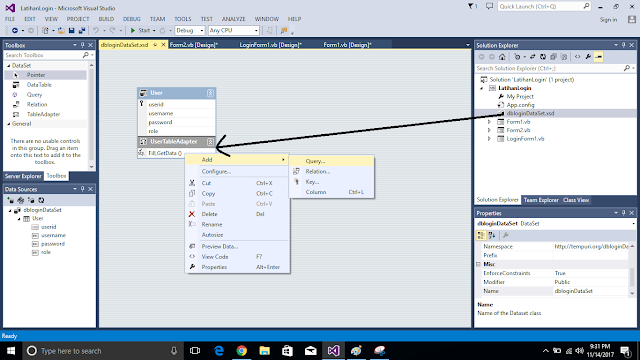Open the Debug configuration dropdown
The height and width of the screenshot is (360, 640).
tap(201, 31)
